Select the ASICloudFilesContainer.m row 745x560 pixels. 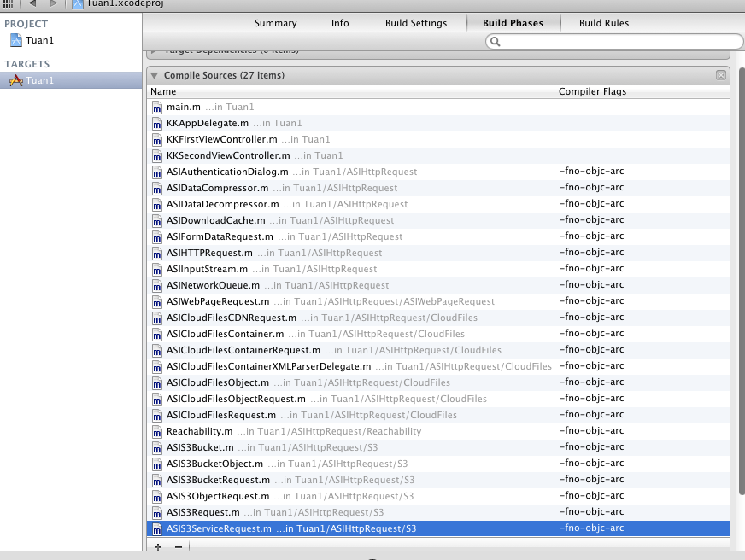438,334
